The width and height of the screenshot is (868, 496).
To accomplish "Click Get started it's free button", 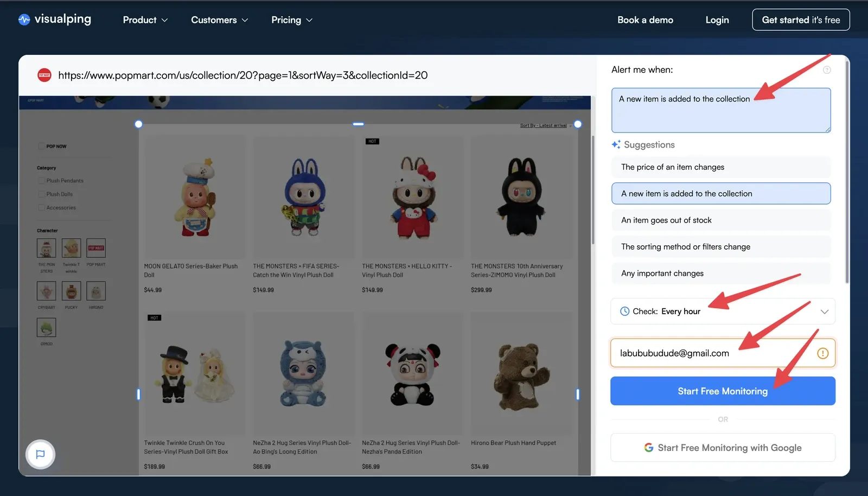I will click(801, 20).
